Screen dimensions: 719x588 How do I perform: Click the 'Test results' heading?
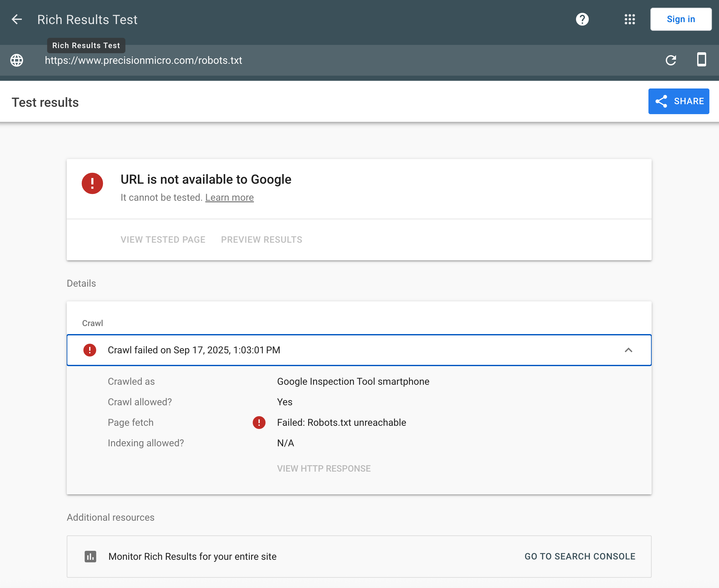[45, 102]
